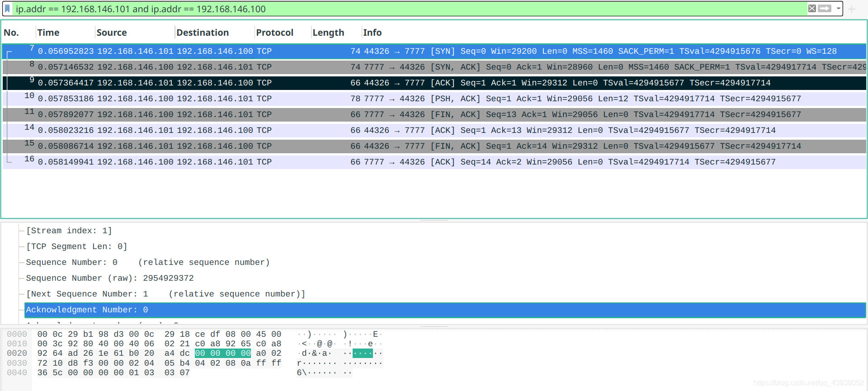
Task: Select packet 10 with PSH, ACK Len=12
Action: (434, 99)
